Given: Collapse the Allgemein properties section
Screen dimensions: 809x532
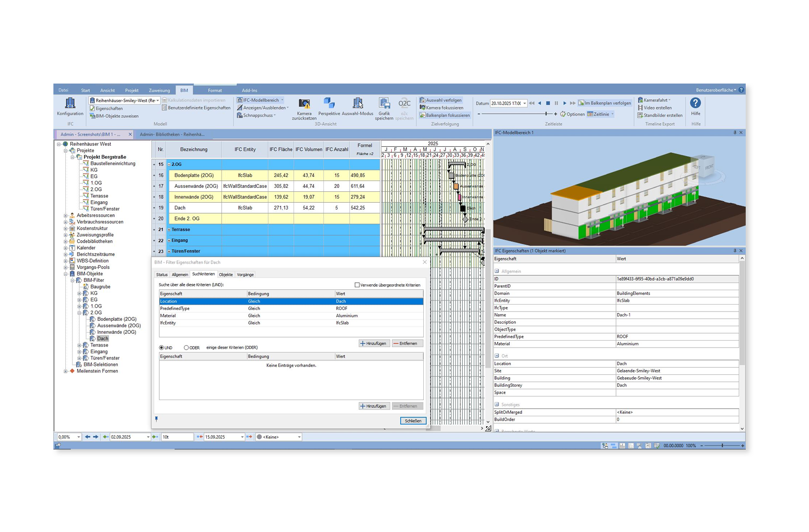Looking at the screenshot, I should [497, 271].
